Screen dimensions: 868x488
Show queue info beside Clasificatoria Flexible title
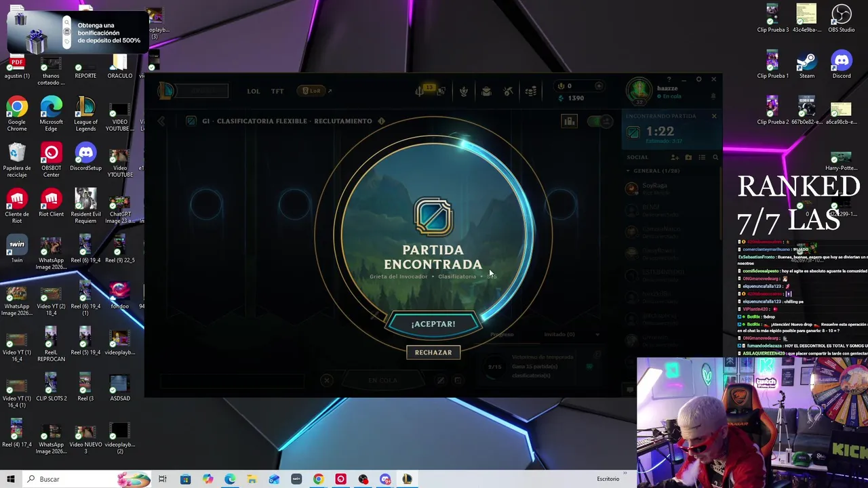(381, 121)
